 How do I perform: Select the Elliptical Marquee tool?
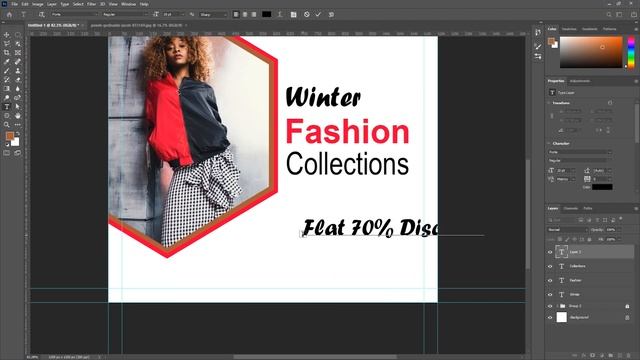pos(18,35)
